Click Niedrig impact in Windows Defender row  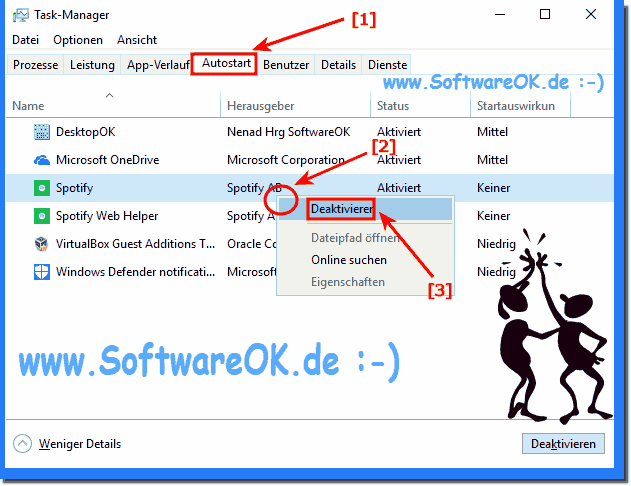(x=496, y=272)
